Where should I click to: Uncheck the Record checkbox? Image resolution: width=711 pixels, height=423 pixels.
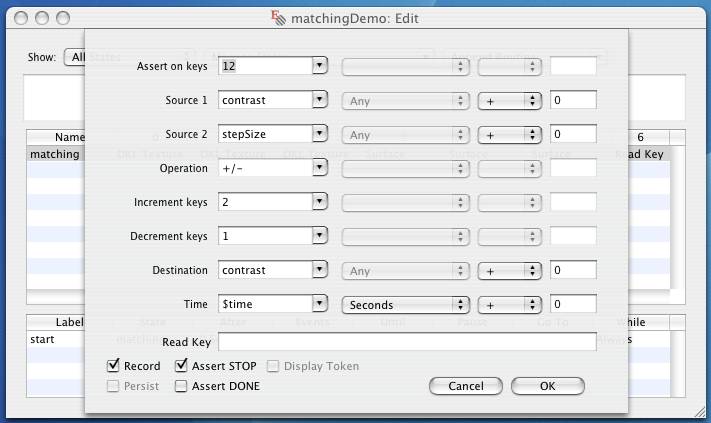coord(113,365)
